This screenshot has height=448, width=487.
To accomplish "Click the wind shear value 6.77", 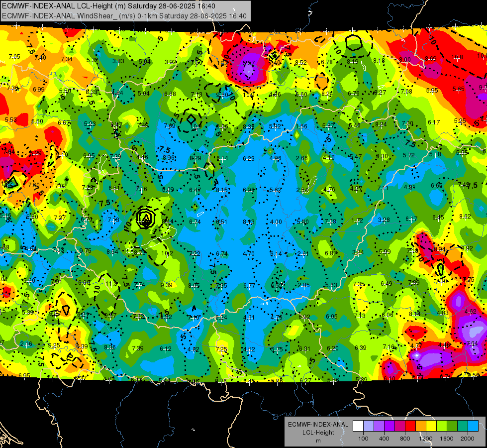I will 249,285.
